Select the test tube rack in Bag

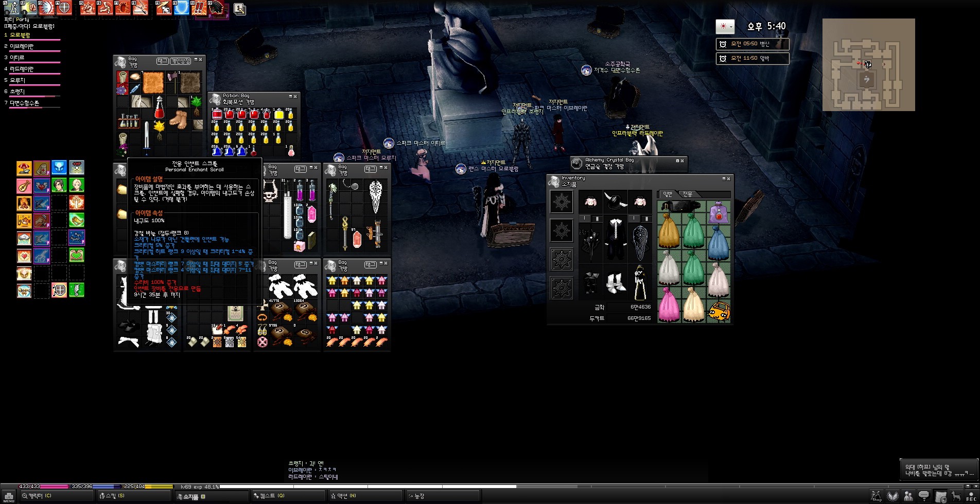129,121
